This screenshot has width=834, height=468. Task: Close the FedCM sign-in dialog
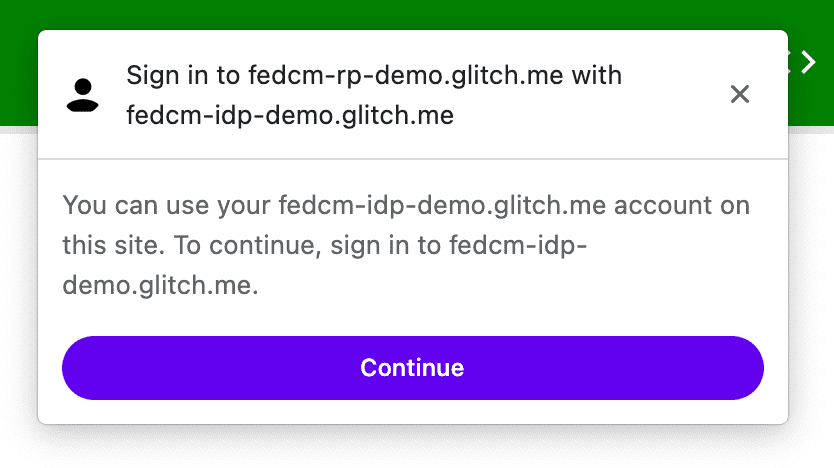click(740, 94)
